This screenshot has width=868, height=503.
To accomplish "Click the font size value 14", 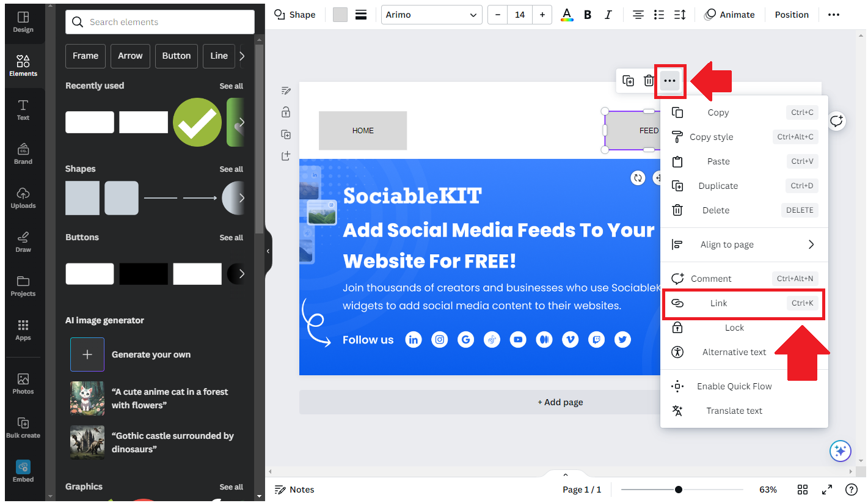I will (520, 15).
